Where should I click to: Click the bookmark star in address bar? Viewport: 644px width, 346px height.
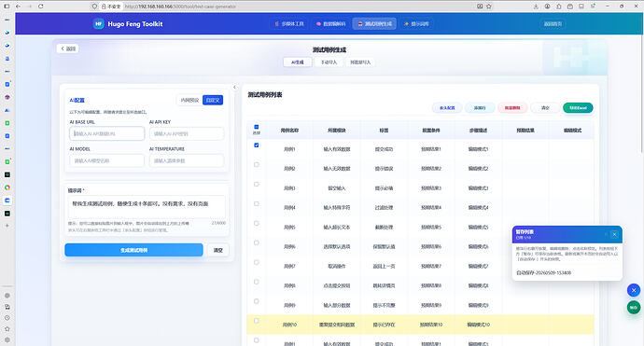click(489, 7)
